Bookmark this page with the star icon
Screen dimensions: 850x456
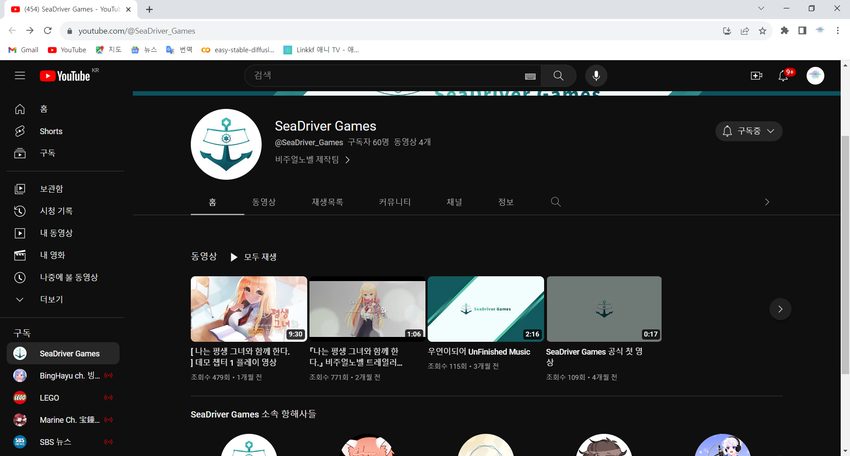pyautogui.click(x=763, y=31)
